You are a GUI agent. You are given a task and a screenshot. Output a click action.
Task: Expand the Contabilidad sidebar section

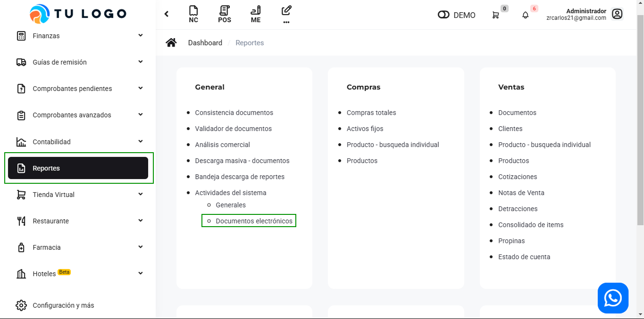coord(141,141)
